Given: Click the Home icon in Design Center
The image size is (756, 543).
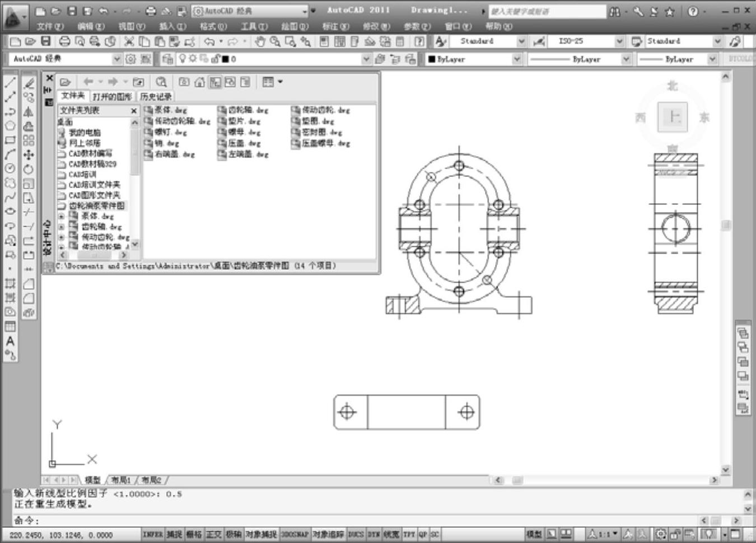Looking at the screenshot, I should (x=200, y=82).
